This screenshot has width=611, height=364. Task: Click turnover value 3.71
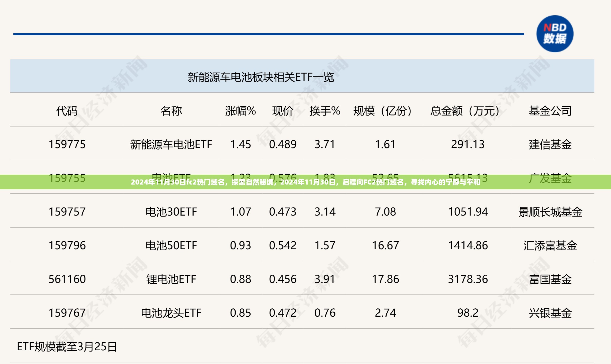(x=325, y=144)
